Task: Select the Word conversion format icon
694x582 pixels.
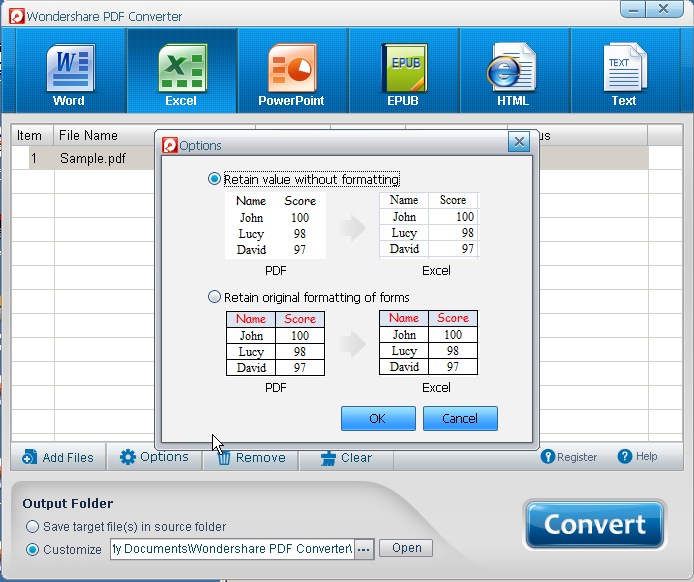Action: pos(71,68)
